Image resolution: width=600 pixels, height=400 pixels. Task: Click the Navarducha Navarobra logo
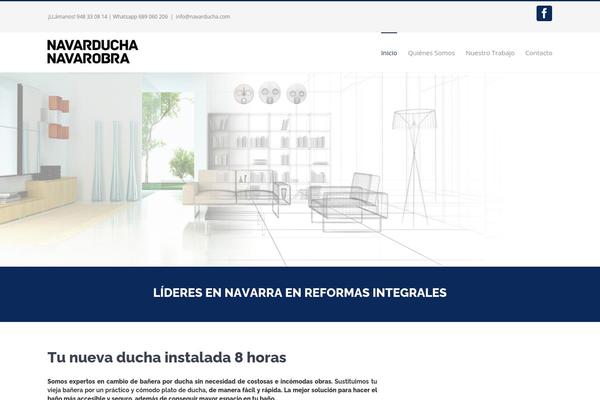(92, 52)
